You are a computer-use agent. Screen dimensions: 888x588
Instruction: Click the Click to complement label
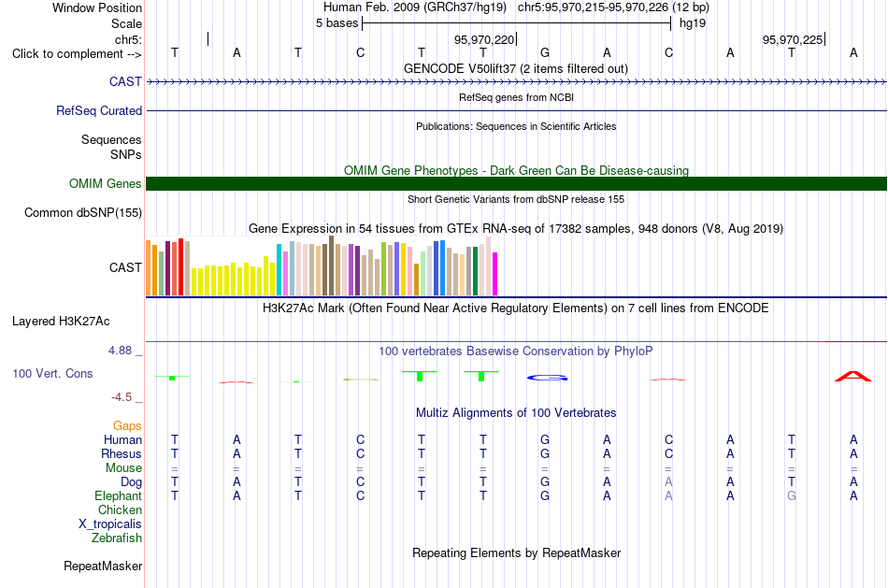pos(77,54)
